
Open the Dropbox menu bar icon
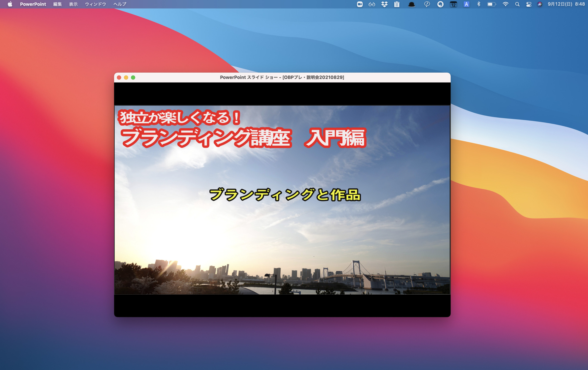pyautogui.click(x=384, y=4)
